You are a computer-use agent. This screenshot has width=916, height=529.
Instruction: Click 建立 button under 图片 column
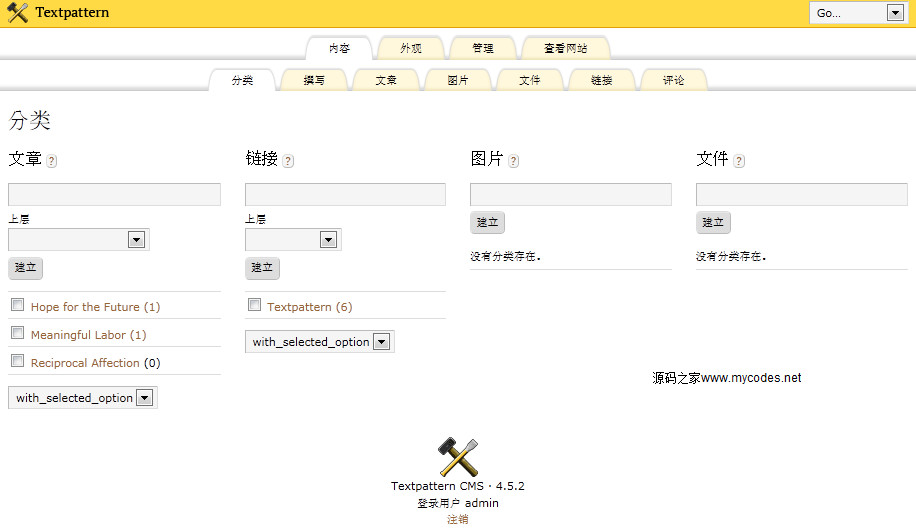[487, 222]
